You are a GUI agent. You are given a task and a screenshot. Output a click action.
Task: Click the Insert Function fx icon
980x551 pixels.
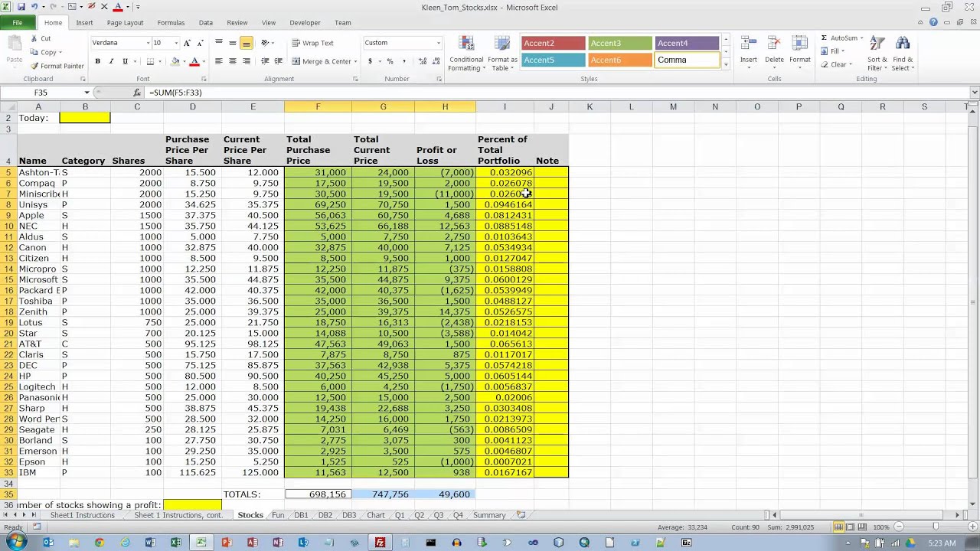(x=136, y=93)
